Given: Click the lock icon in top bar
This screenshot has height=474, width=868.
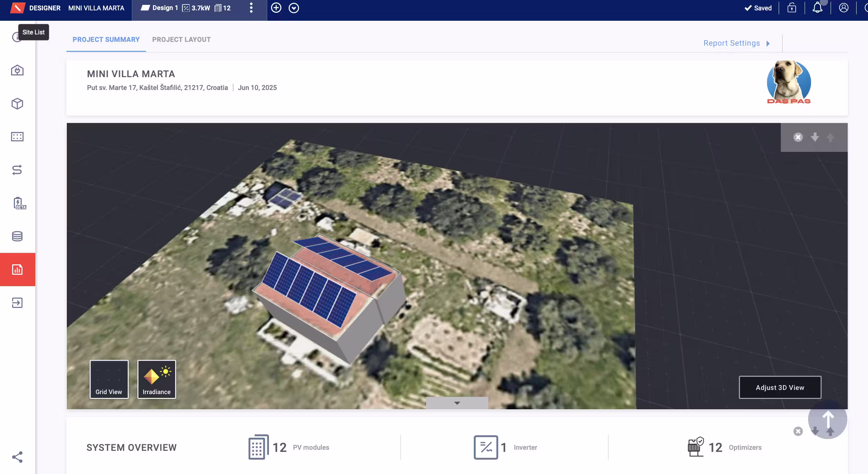Looking at the screenshot, I should [792, 8].
